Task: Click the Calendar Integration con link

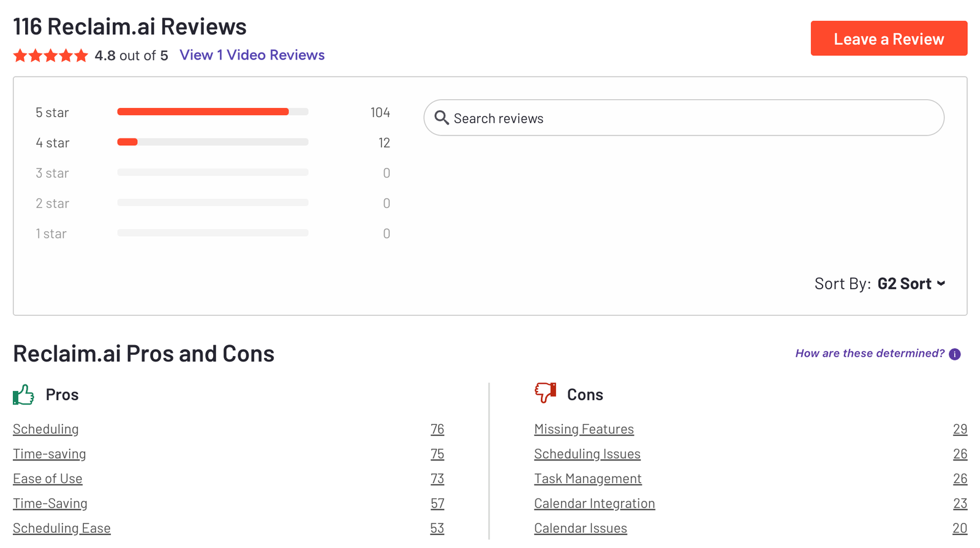Action: (x=594, y=503)
